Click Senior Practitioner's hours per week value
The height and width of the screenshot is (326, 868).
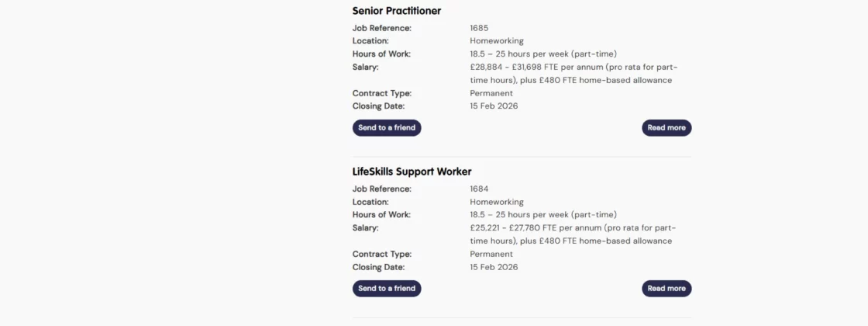[542, 54]
